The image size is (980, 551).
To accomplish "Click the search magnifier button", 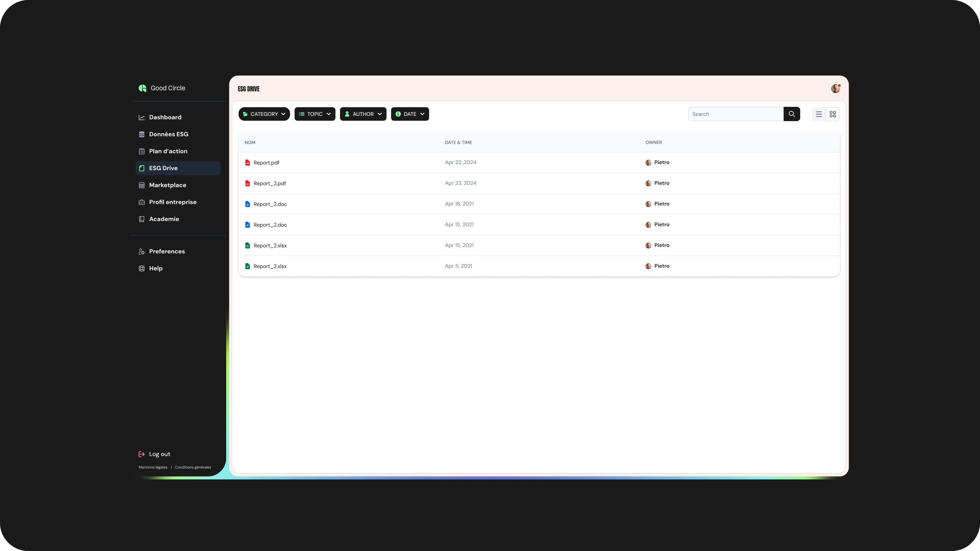I will click(792, 114).
